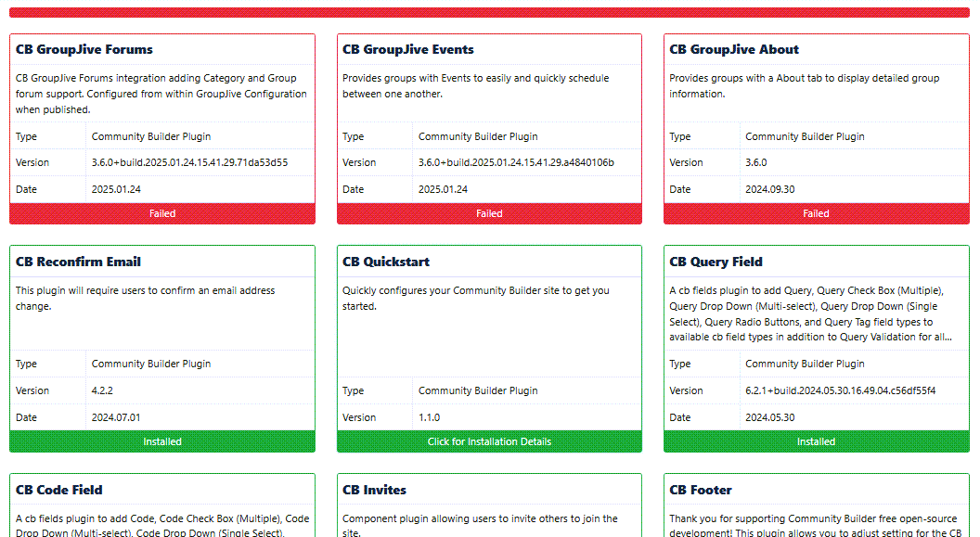Click date 2024.07.01 in CB Reconfirm Email

(x=116, y=417)
